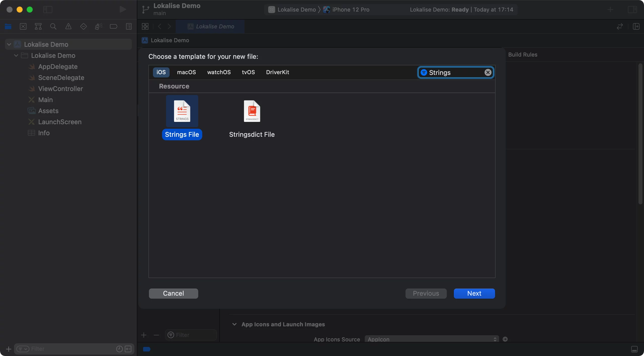Image resolution: width=644 pixels, height=356 pixels.
Task: Click the watchOS platform filter tab
Action: 219,72
